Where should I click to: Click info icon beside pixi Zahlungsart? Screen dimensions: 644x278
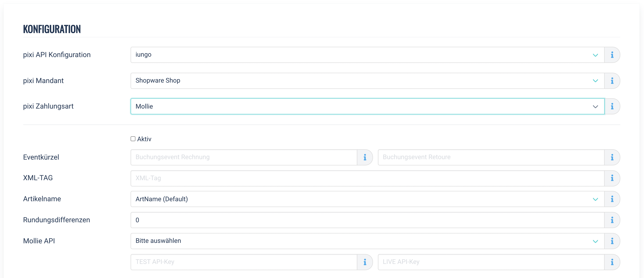(612, 106)
